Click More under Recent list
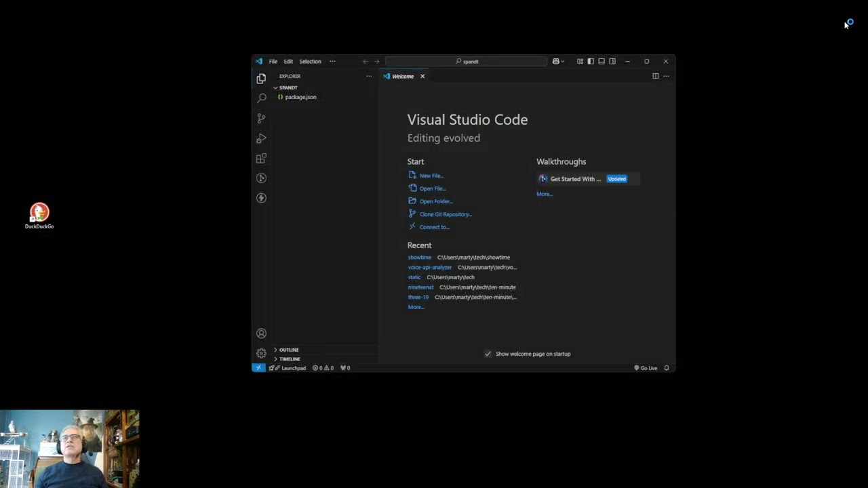This screenshot has height=488, width=868. tap(416, 307)
